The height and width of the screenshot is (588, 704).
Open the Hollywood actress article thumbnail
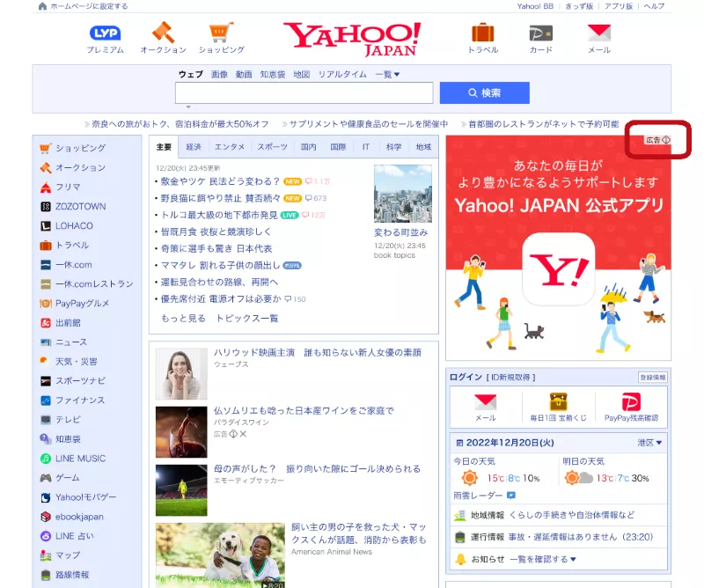(181, 373)
